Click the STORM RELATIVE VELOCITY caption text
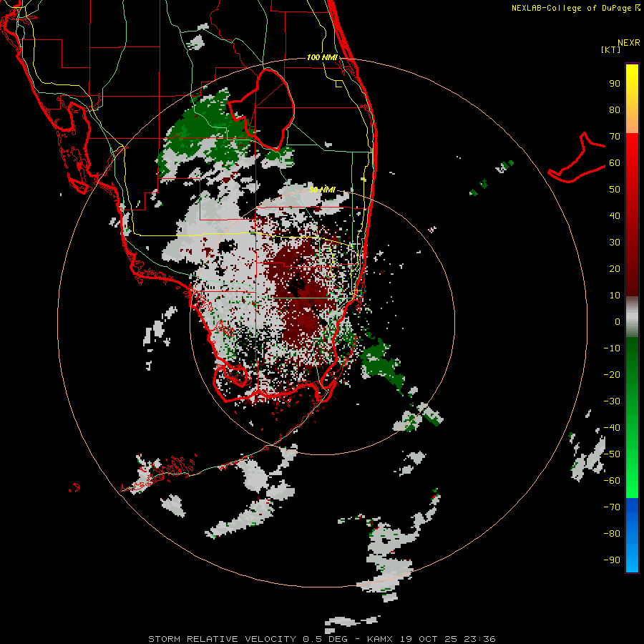The height and width of the screenshot is (644, 644). click(x=222, y=639)
